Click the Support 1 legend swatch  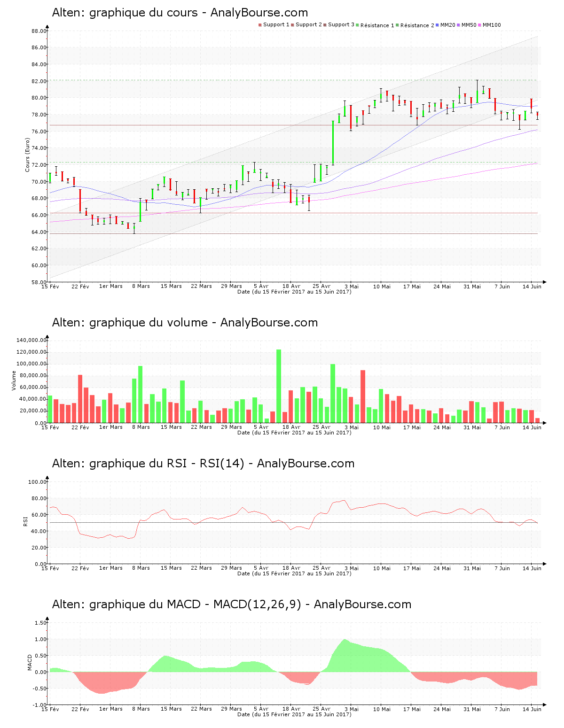[260, 25]
